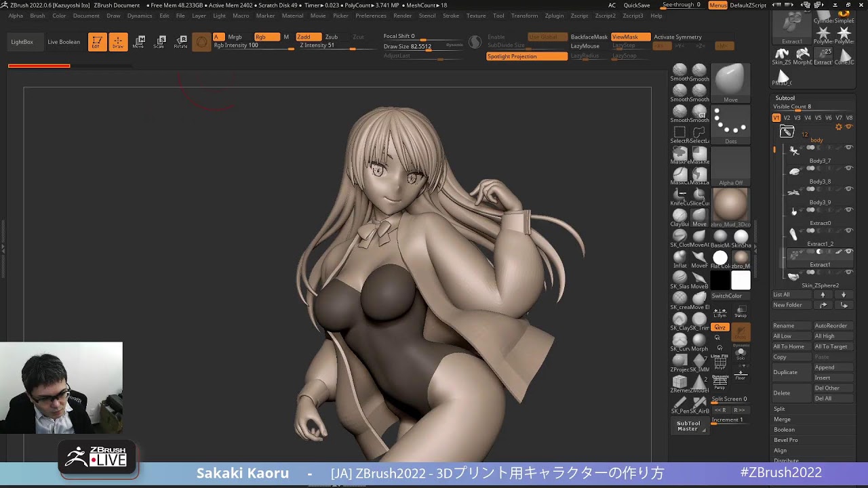The image size is (868, 488).
Task: Open the zbro_Mud material preview
Action: (x=730, y=207)
